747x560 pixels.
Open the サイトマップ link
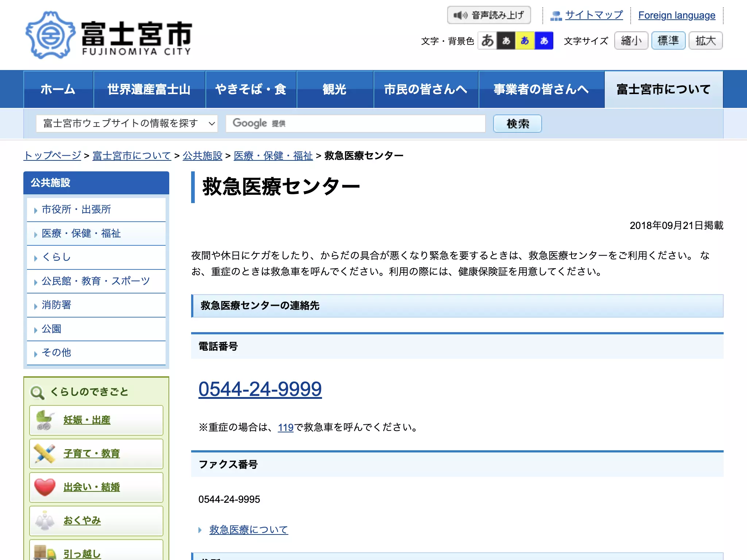594,15
